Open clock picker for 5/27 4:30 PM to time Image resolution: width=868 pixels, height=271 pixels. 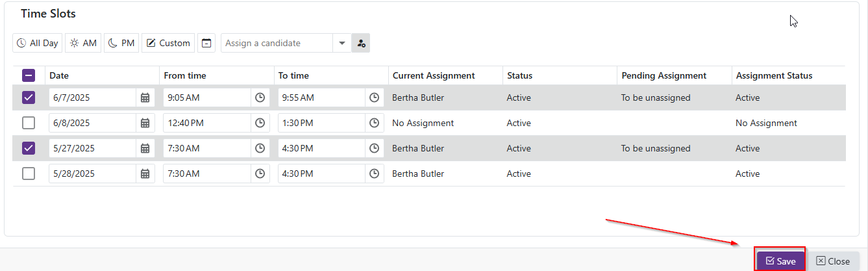tap(375, 148)
